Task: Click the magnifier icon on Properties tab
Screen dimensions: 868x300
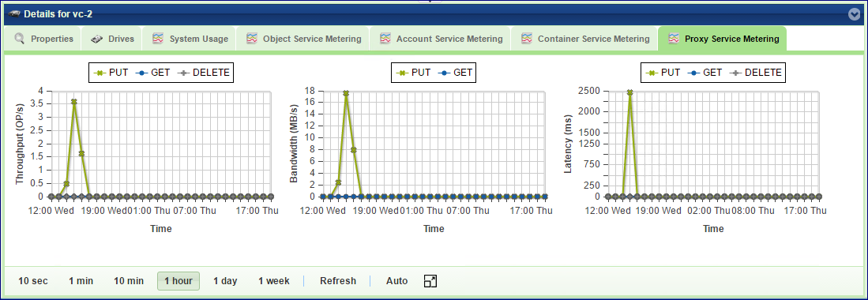Action: pos(20,39)
